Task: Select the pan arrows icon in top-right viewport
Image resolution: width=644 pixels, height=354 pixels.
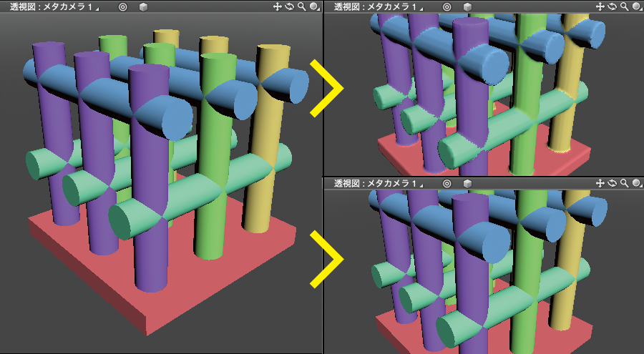Action: (601, 6)
